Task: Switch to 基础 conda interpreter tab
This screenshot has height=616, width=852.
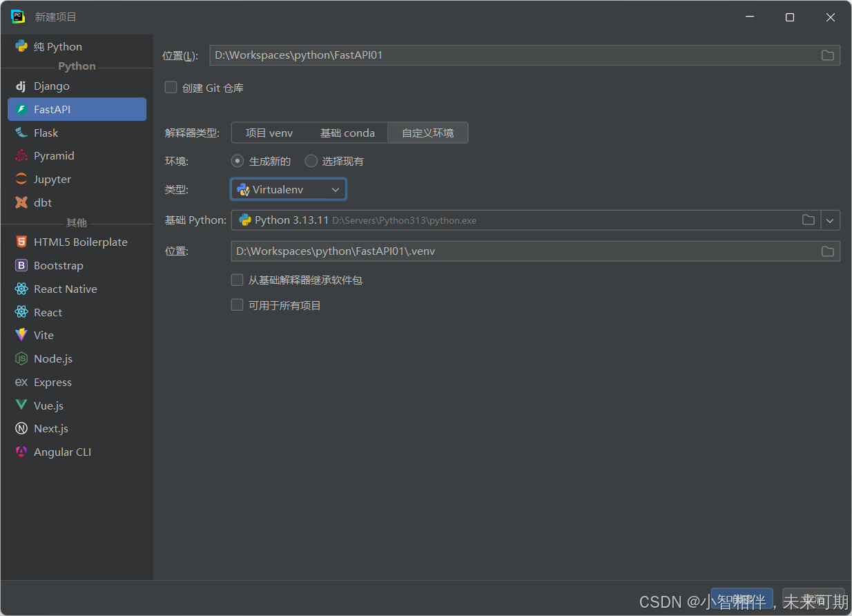Action: [x=347, y=133]
